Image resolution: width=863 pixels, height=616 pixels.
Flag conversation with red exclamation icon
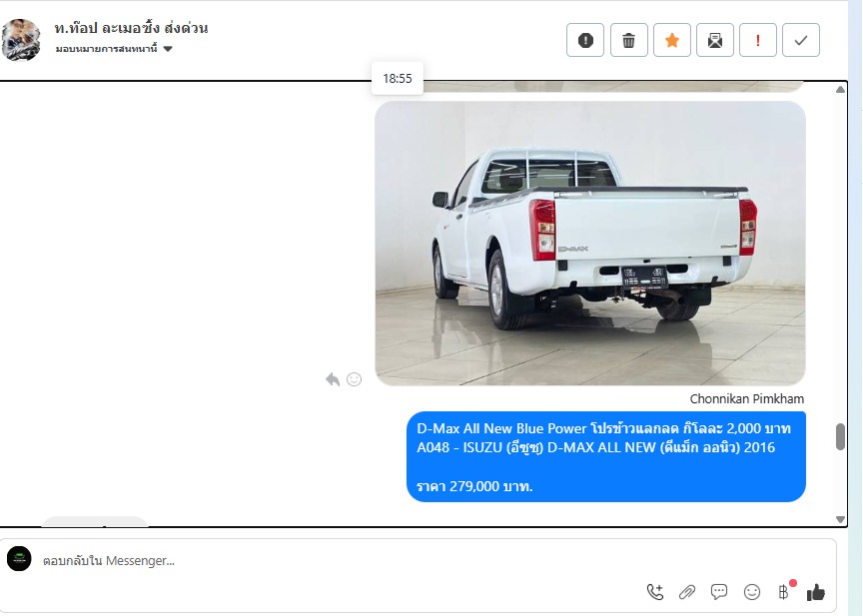[x=757, y=40]
